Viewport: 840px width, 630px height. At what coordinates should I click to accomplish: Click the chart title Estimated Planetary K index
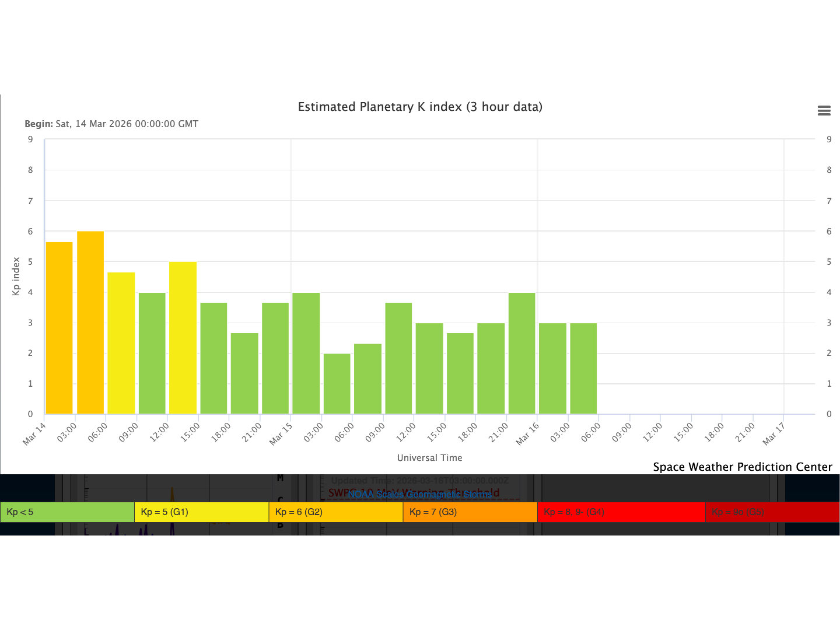tap(420, 107)
